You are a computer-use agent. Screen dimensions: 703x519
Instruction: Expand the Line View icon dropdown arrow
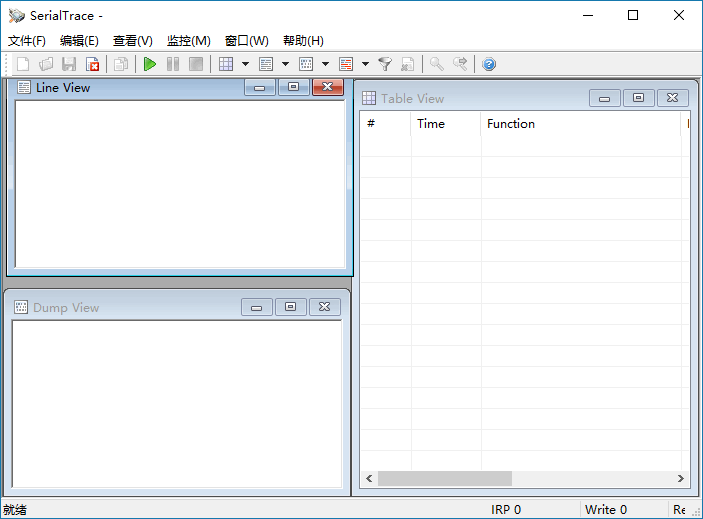[x=285, y=64]
